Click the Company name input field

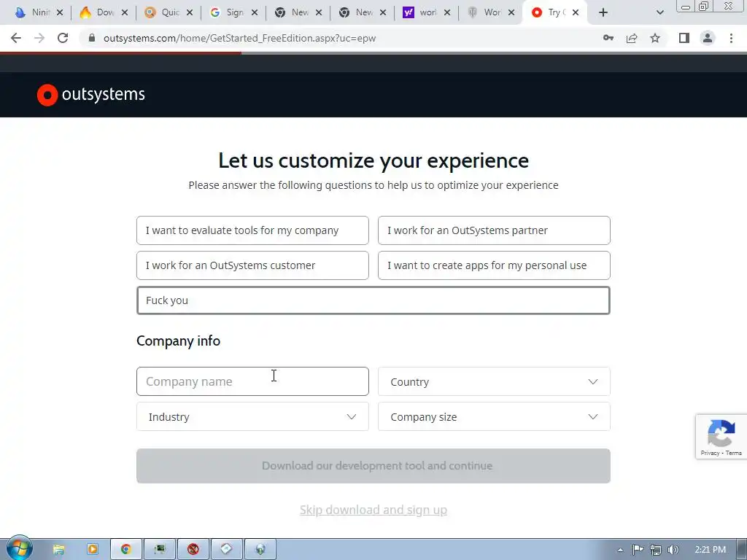click(x=252, y=381)
